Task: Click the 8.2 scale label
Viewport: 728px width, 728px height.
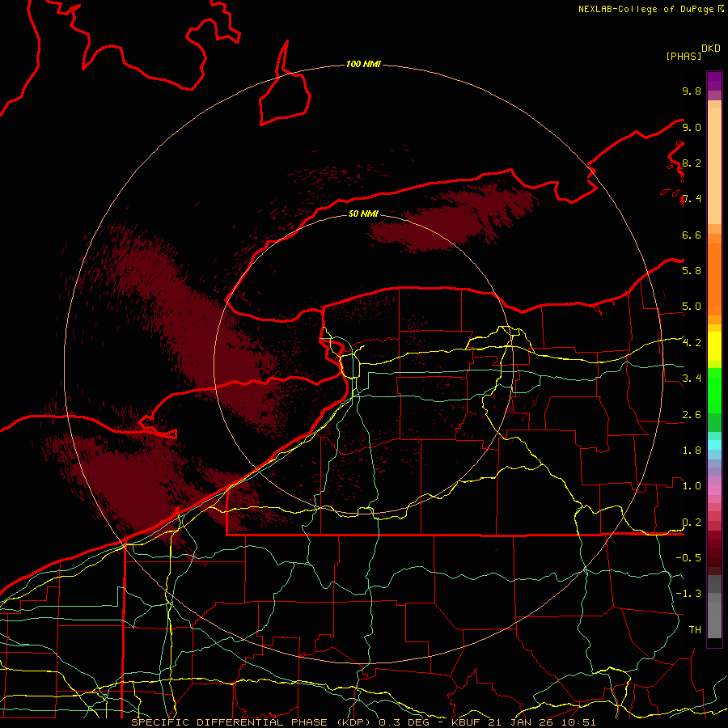Action: click(692, 163)
